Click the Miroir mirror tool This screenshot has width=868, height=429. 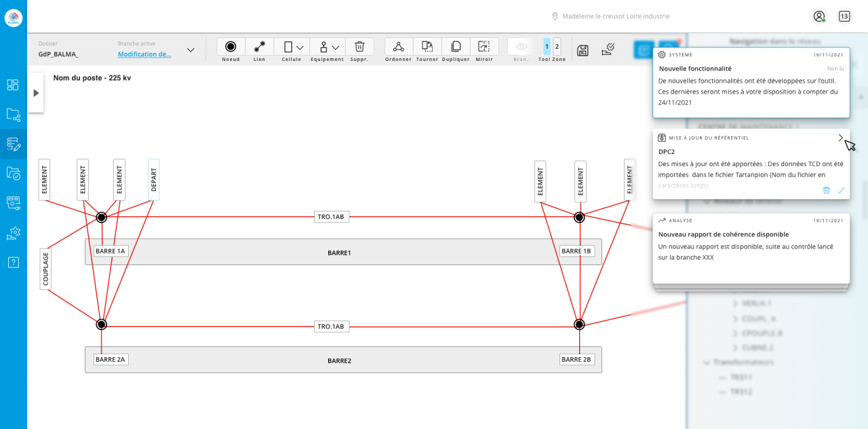tap(484, 47)
